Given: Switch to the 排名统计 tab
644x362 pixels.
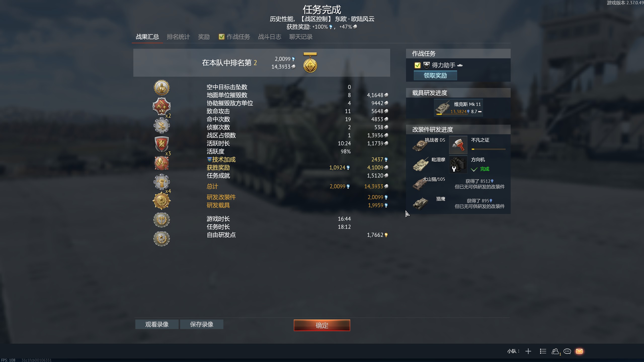Looking at the screenshot, I should 178,37.
